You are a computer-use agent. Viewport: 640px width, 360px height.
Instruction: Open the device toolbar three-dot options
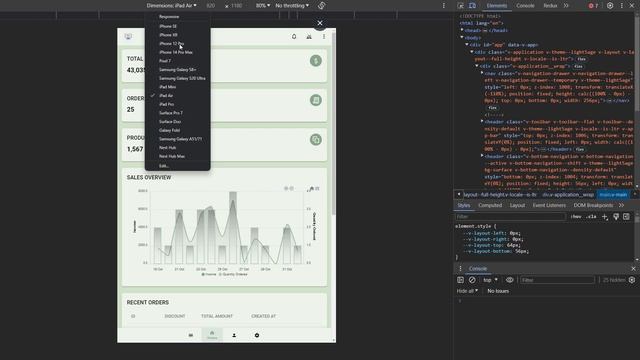click(444, 6)
